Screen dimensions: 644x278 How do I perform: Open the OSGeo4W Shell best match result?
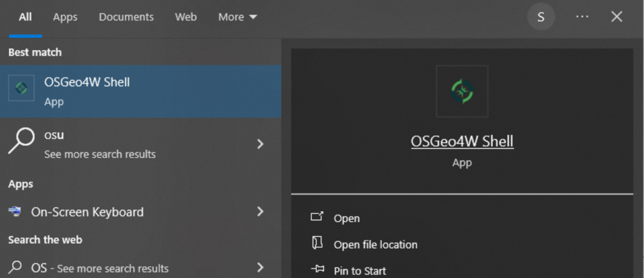click(141, 91)
